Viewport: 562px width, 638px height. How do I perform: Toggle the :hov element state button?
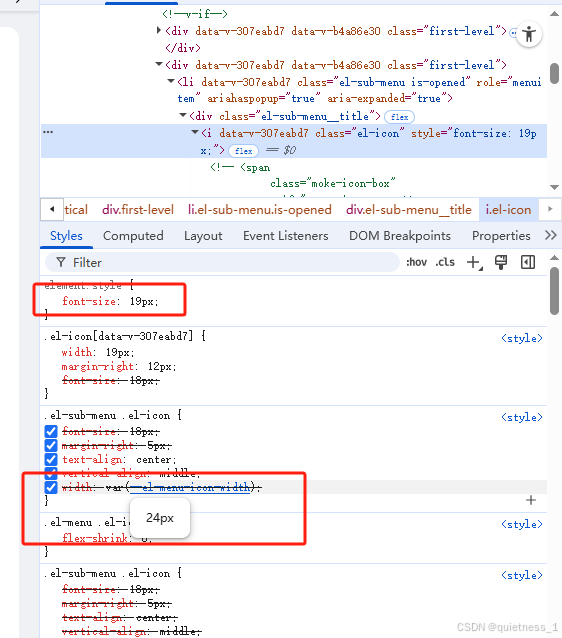(x=416, y=262)
